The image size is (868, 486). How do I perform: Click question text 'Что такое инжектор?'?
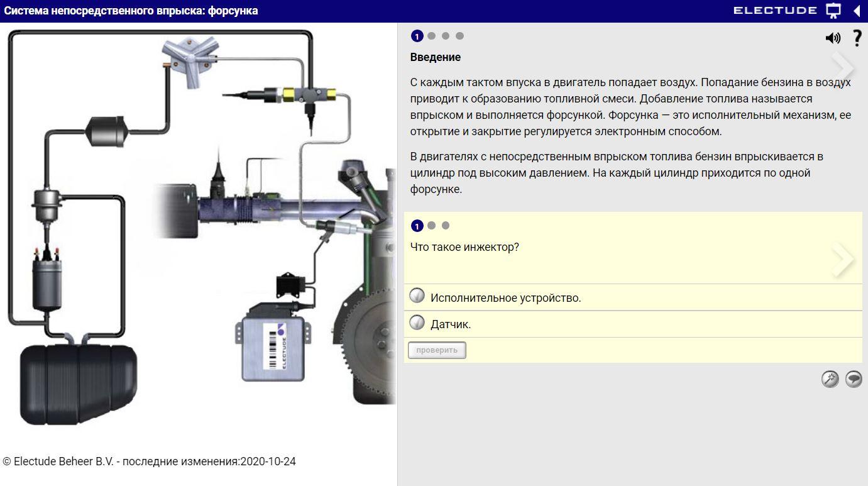point(464,247)
